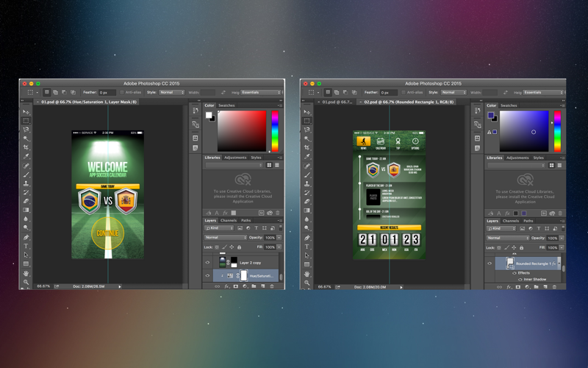Toggle Lock transparent pixels in the left Layers panel
Screen dimensions: 588x368
[217, 247]
